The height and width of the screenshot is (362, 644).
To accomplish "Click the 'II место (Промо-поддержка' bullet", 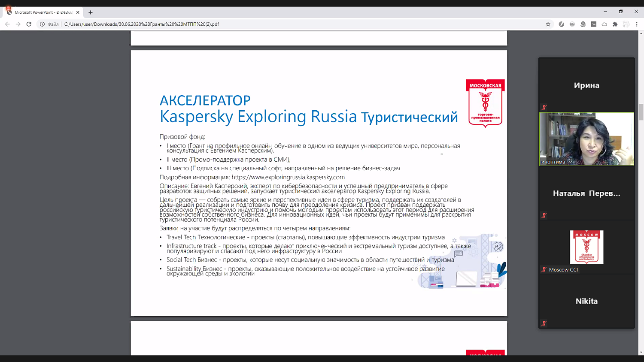I will click(228, 160).
